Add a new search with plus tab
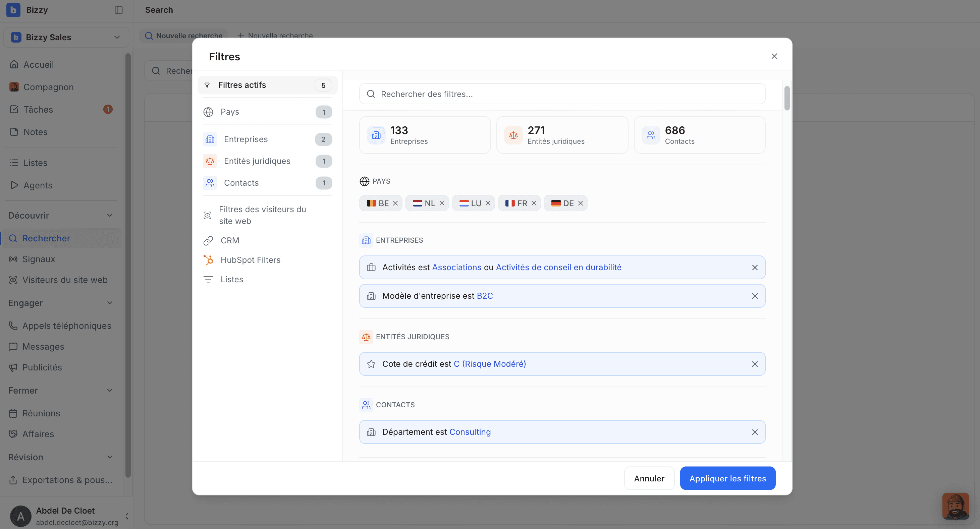Image resolution: width=980 pixels, height=529 pixels. point(275,36)
